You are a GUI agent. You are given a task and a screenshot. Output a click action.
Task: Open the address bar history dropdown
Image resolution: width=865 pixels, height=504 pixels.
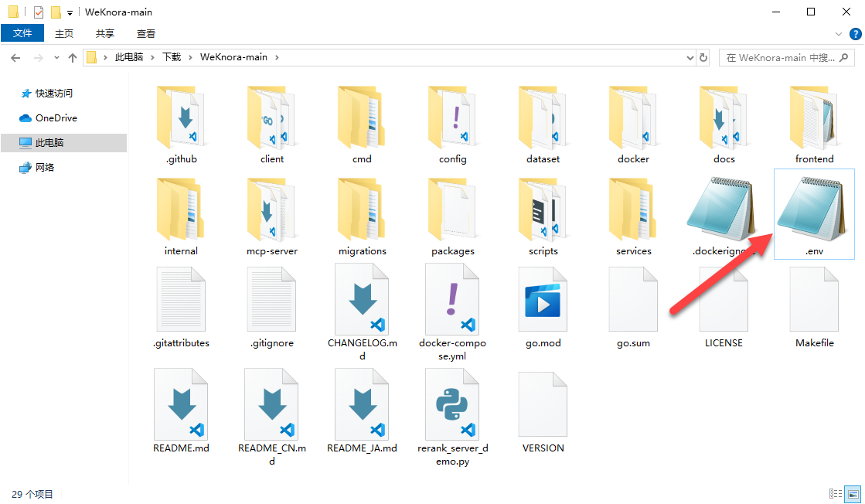(690, 58)
